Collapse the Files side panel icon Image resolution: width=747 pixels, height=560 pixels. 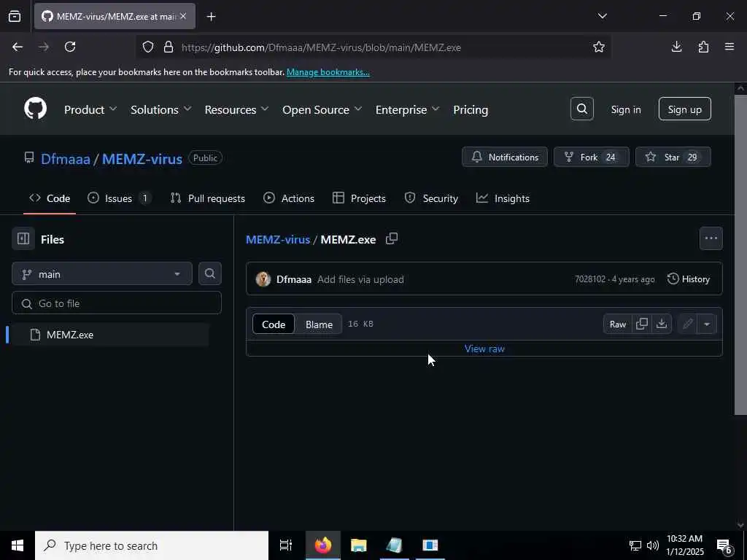tap(23, 238)
